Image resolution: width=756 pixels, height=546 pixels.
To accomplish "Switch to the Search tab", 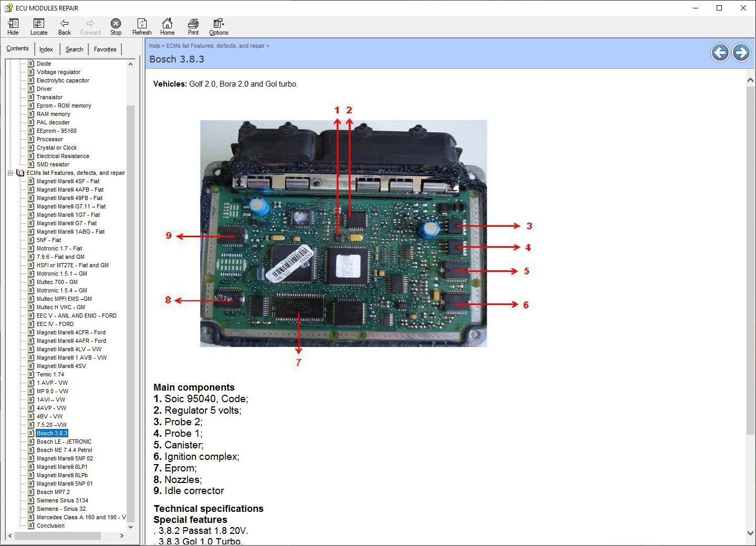I will (74, 49).
